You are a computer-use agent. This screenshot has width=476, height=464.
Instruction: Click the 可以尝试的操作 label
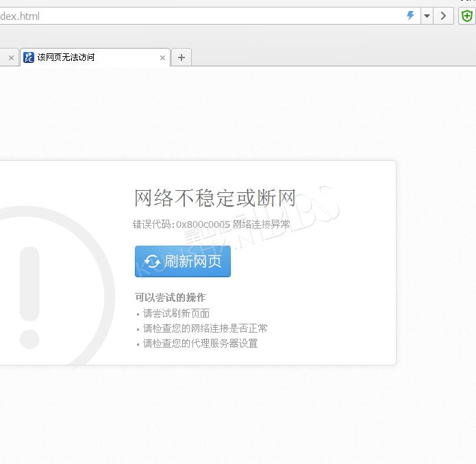click(171, 297)
